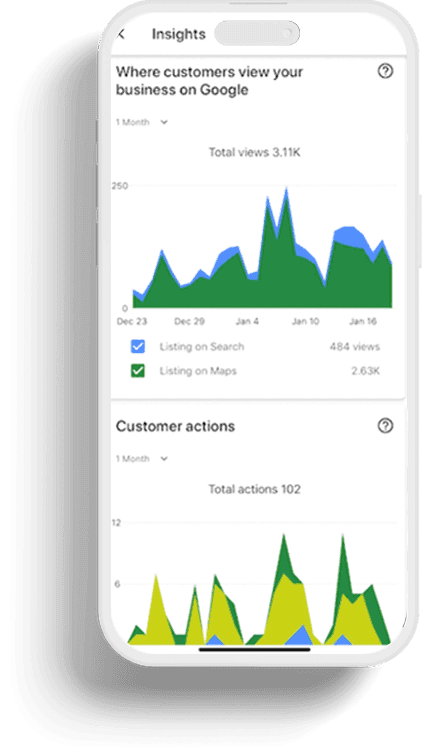Open help icon for Customer actions

click(x=385, y=426)
